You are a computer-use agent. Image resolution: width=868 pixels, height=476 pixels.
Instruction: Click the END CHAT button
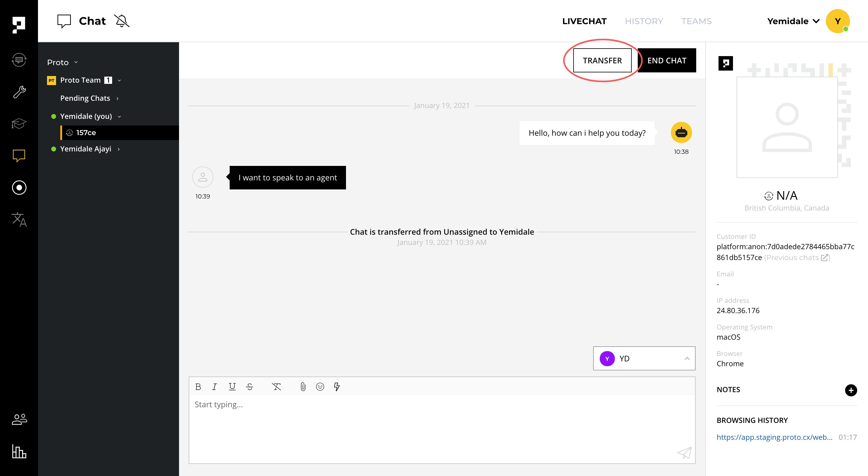coord(666,60)
